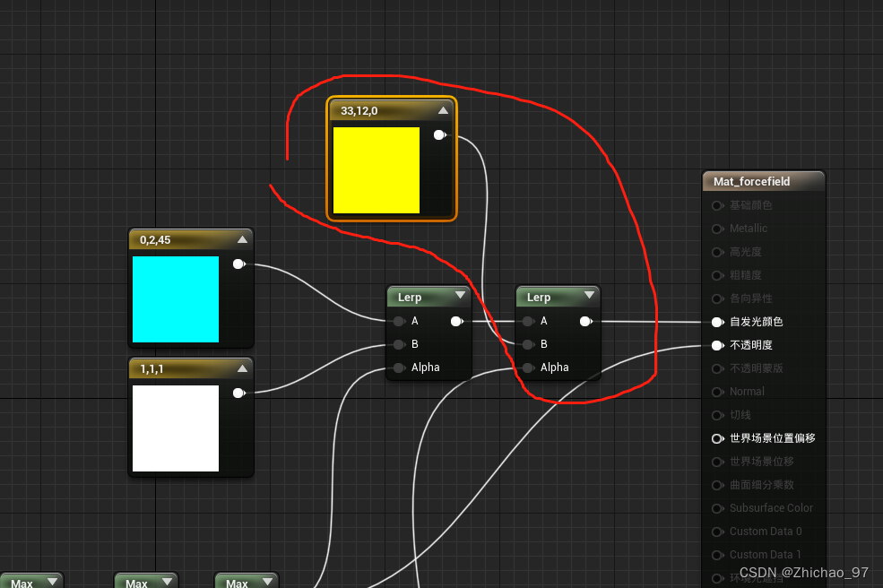Collapse the 33,12,0 node preview
Image resolution: width=883 pixels, height=588 pixels.
pos(443,110)
